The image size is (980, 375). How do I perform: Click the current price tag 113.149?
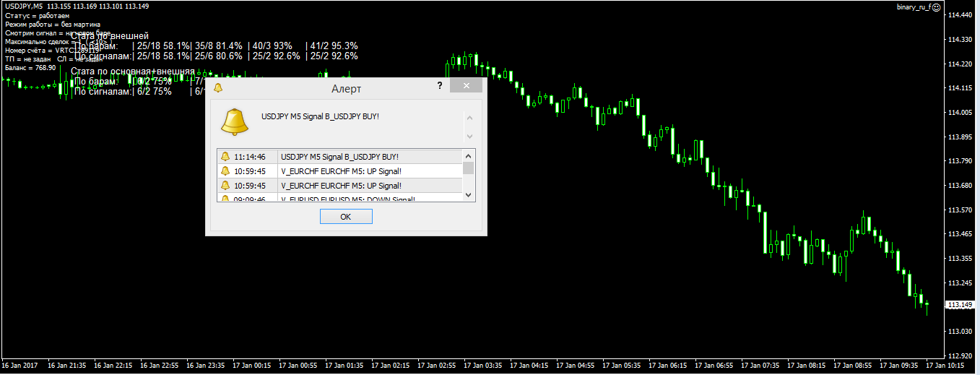[961, 305]
